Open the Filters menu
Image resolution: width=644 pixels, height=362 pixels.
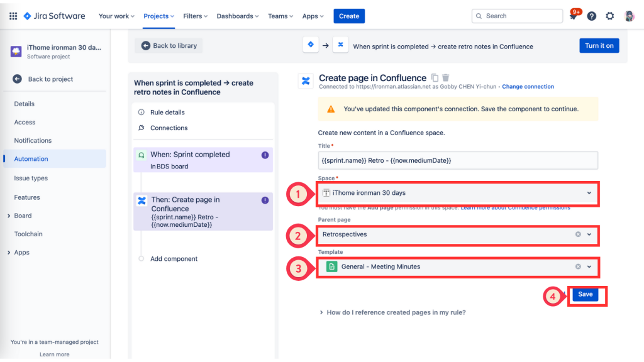click(195, 16)
